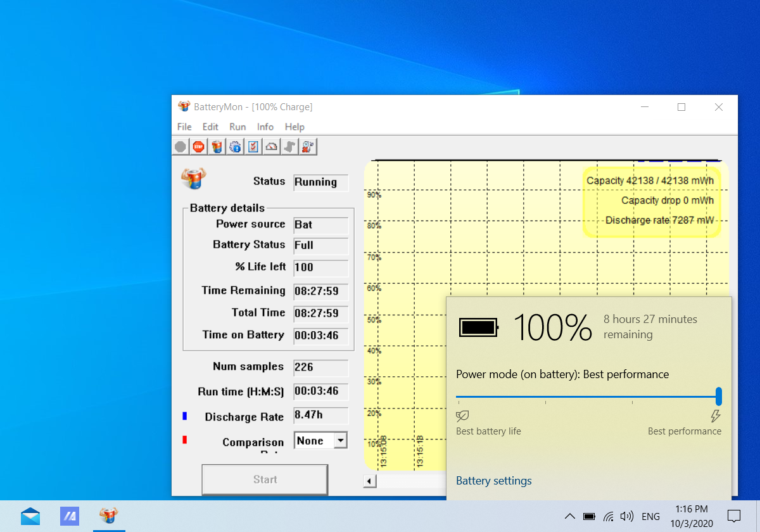The height and width of the screenshot is (532, 760).
Task: Click the battery tray icon
Action: click(589, 516)
